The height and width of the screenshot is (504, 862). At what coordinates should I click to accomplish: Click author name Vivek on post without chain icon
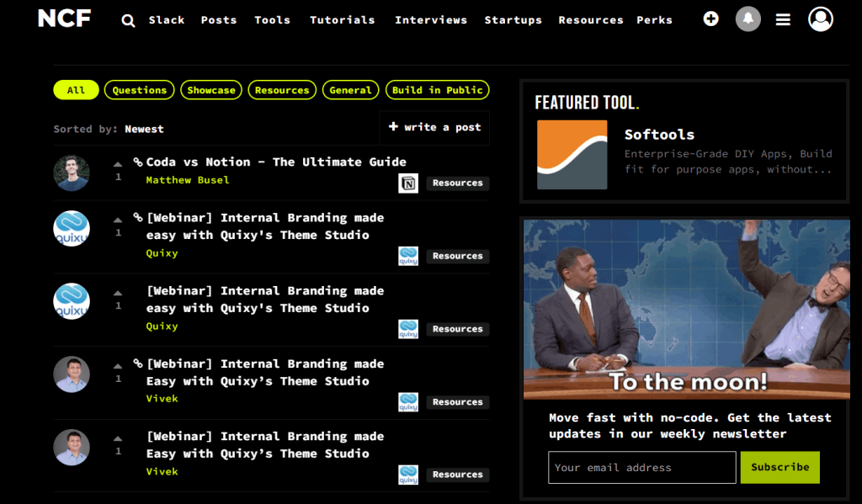tap(162, 471)
